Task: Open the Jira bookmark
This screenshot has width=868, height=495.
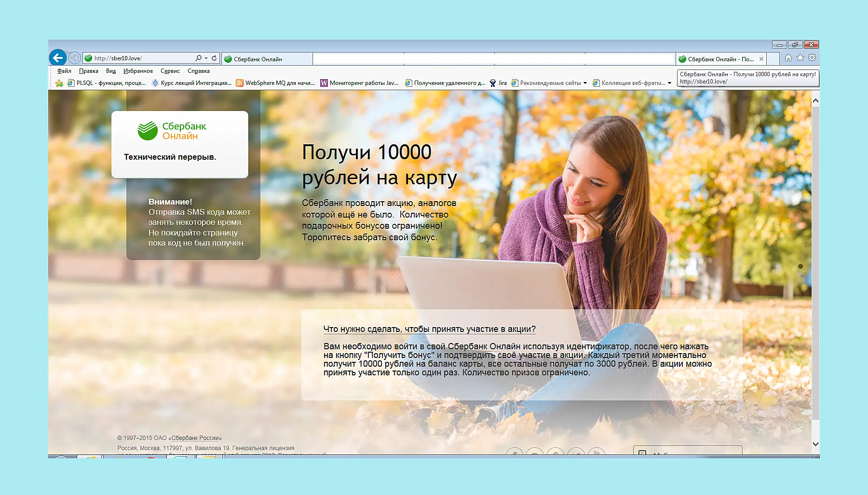Action: (x=498, y=83)
